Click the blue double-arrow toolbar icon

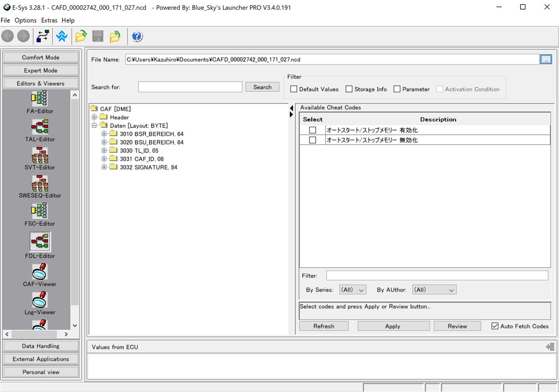click(x=62, y=36)
